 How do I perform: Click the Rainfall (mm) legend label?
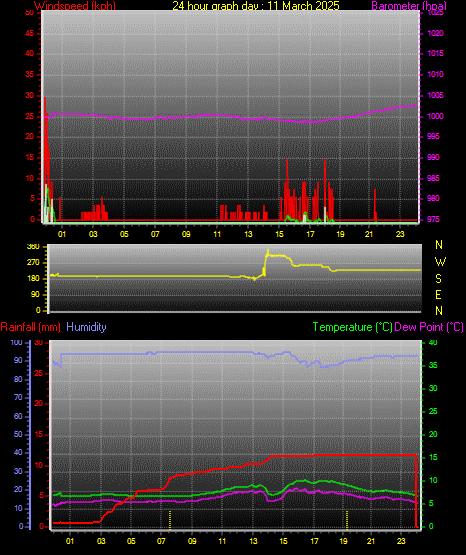(30, 327)
